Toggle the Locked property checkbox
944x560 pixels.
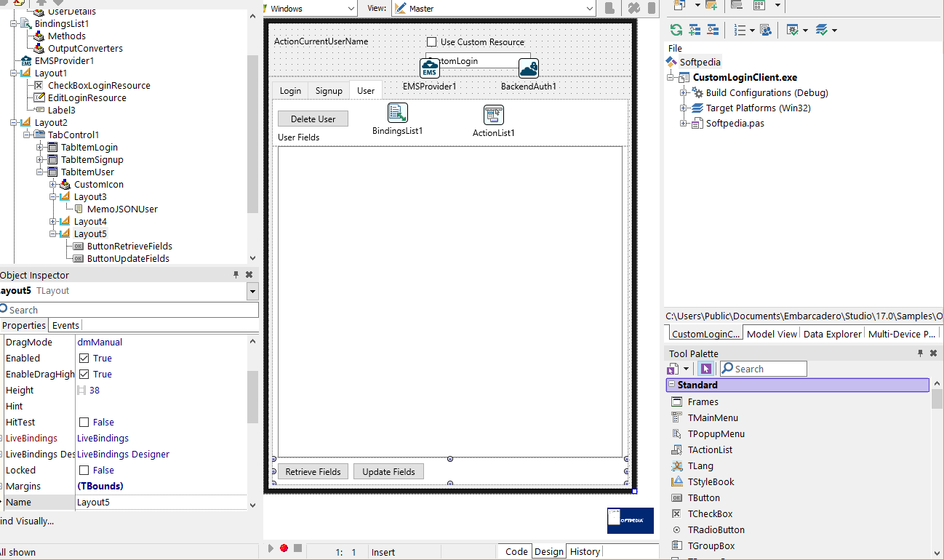(84, 471)
